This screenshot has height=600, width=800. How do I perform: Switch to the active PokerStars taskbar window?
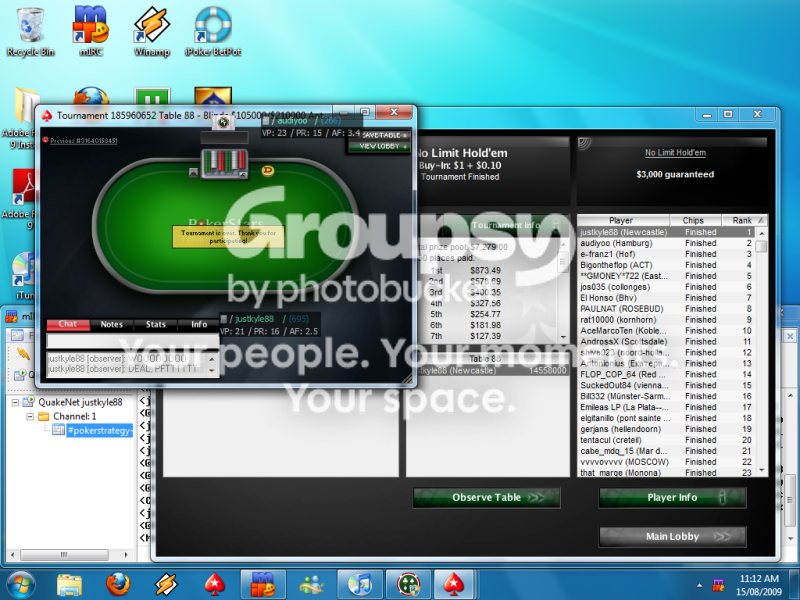[x=454, y=585]
